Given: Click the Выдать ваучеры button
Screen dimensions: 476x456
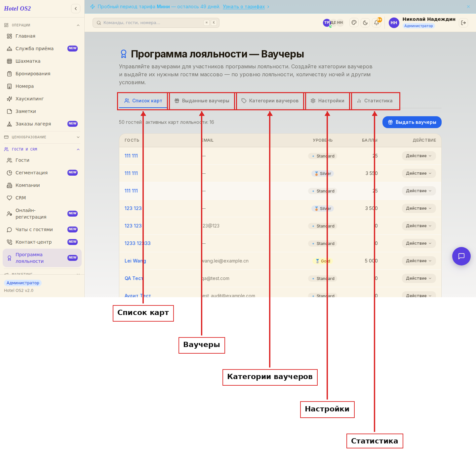Looking at the screenshot, I should (x=412, y=122).
